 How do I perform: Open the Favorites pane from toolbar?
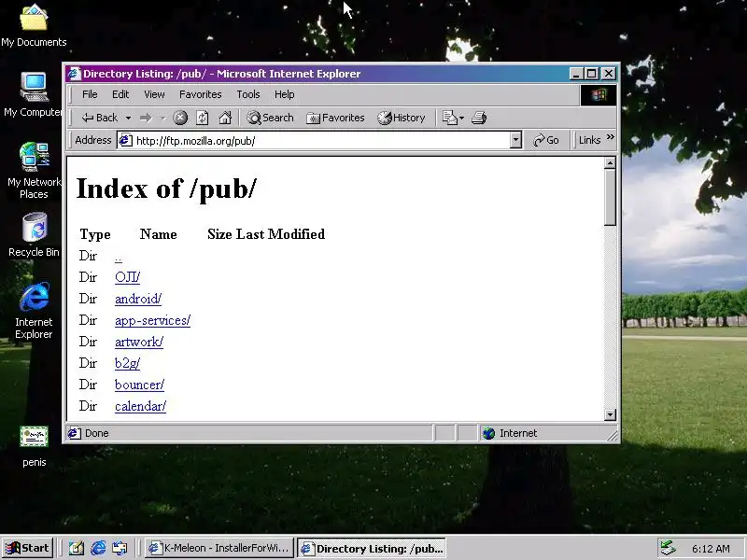[335, 118]
